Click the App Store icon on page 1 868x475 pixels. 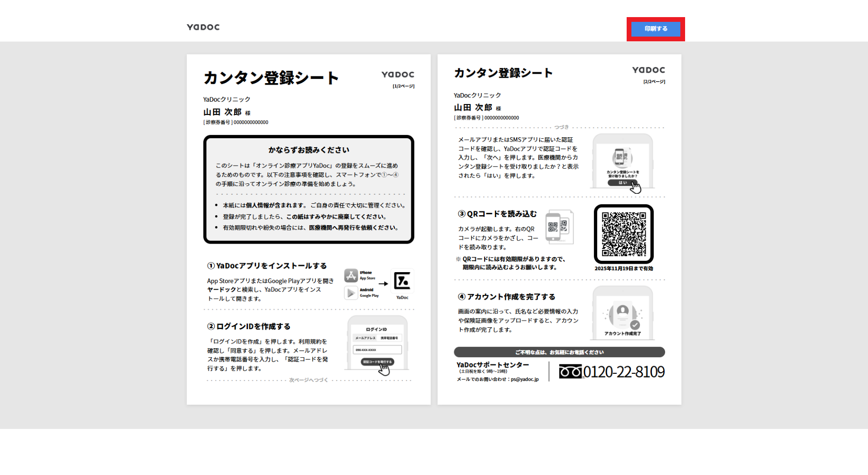coord(351,275)
